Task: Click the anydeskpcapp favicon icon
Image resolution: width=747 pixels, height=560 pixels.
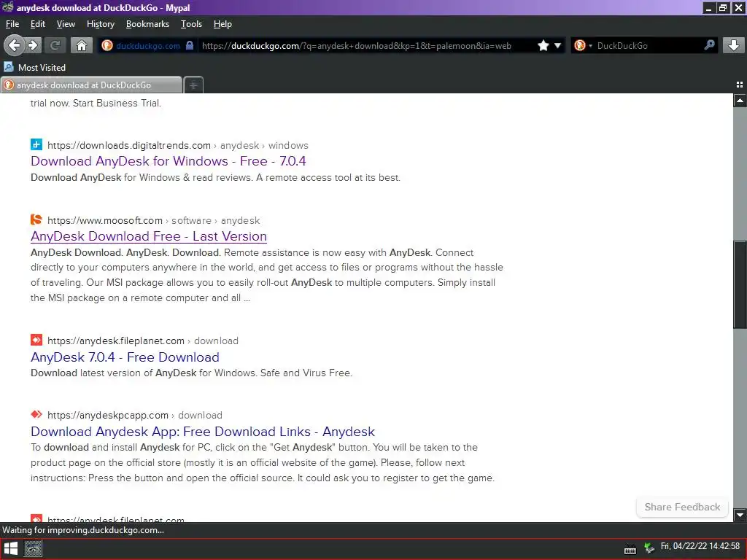Action: pos(36,414)
